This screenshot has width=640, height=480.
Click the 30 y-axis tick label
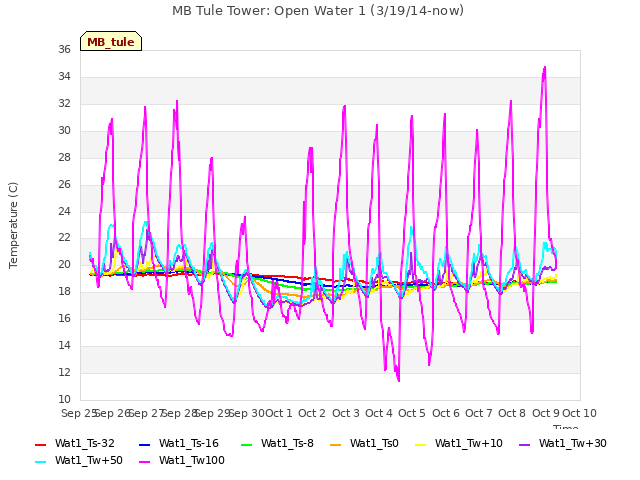(x=64, y=130)
